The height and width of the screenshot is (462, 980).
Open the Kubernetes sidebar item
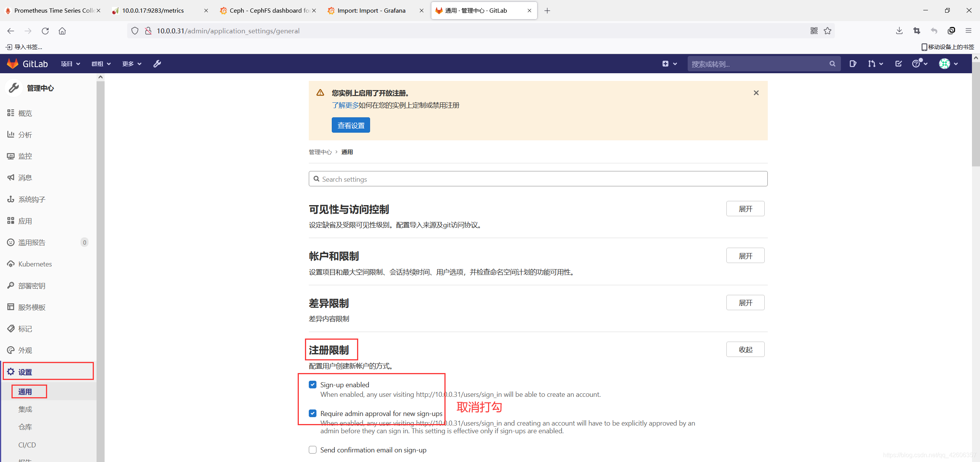coord(35,264)
